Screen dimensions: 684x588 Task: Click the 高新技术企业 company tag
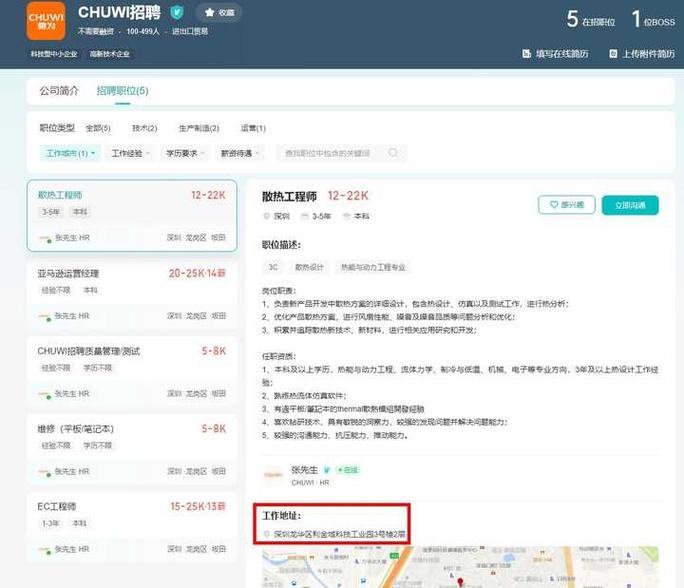[x=109, y=54]
